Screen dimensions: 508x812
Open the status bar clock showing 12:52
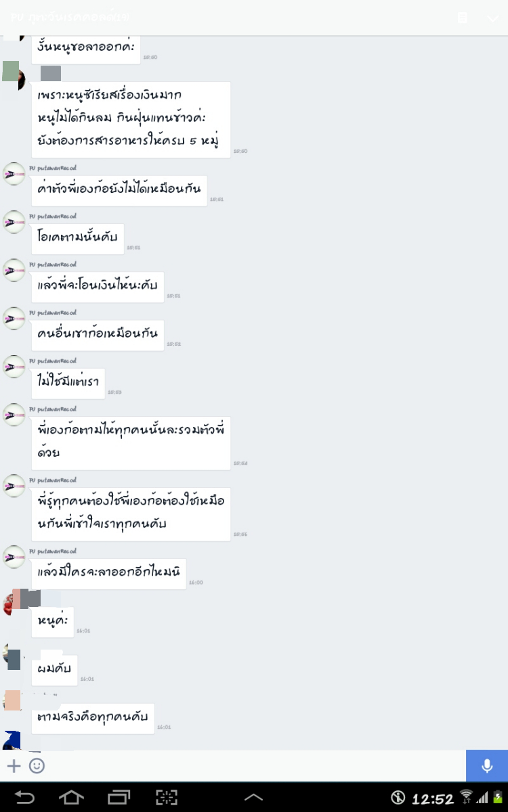(x=432, y=799)
